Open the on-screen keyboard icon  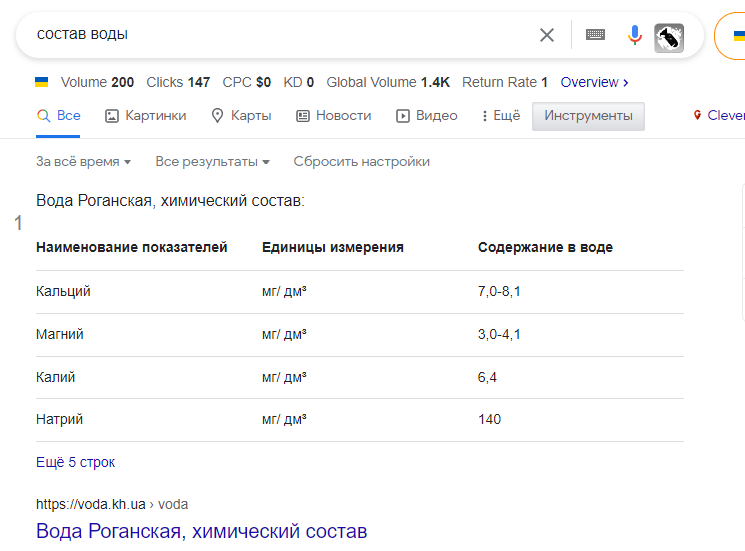click(x=595, y=35)
